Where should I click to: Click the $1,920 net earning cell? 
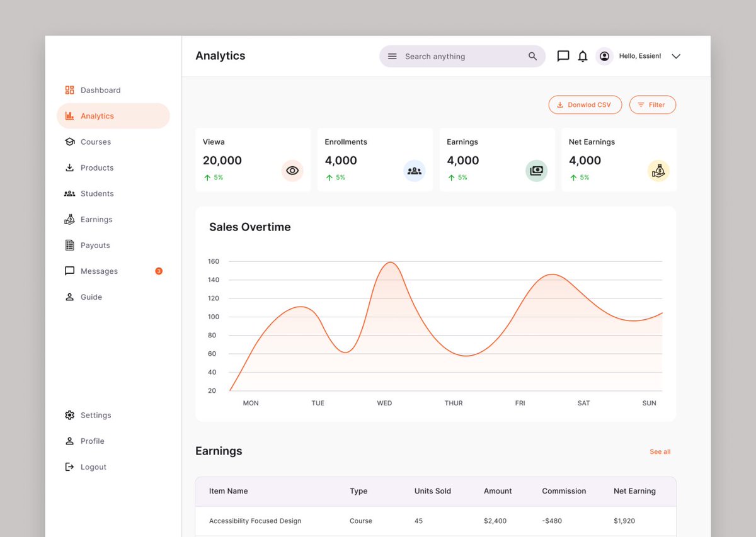coord(624,521)
